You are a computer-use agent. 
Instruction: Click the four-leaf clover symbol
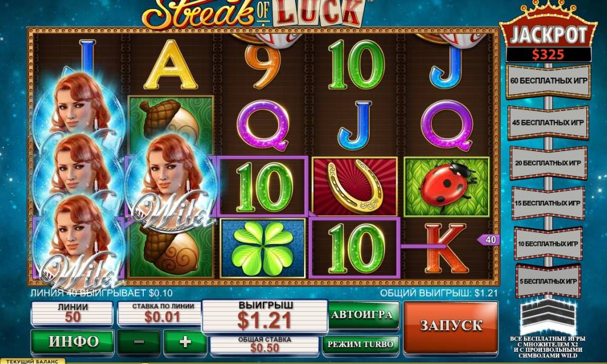[263, 248]
